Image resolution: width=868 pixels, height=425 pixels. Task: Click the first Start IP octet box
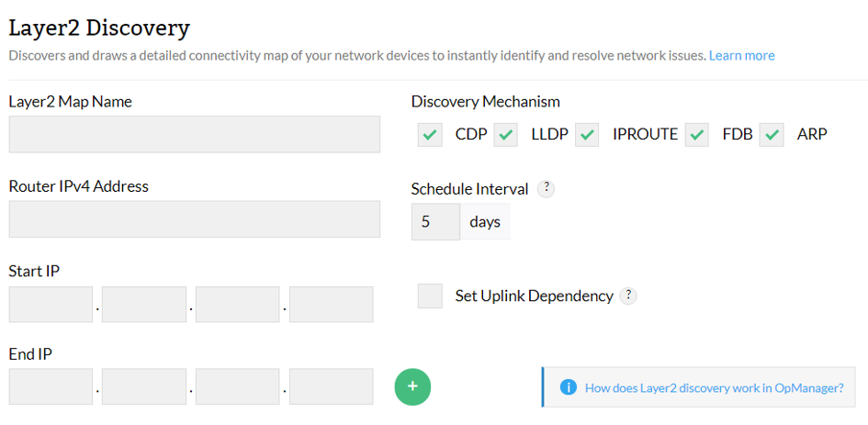click(51, 305)
